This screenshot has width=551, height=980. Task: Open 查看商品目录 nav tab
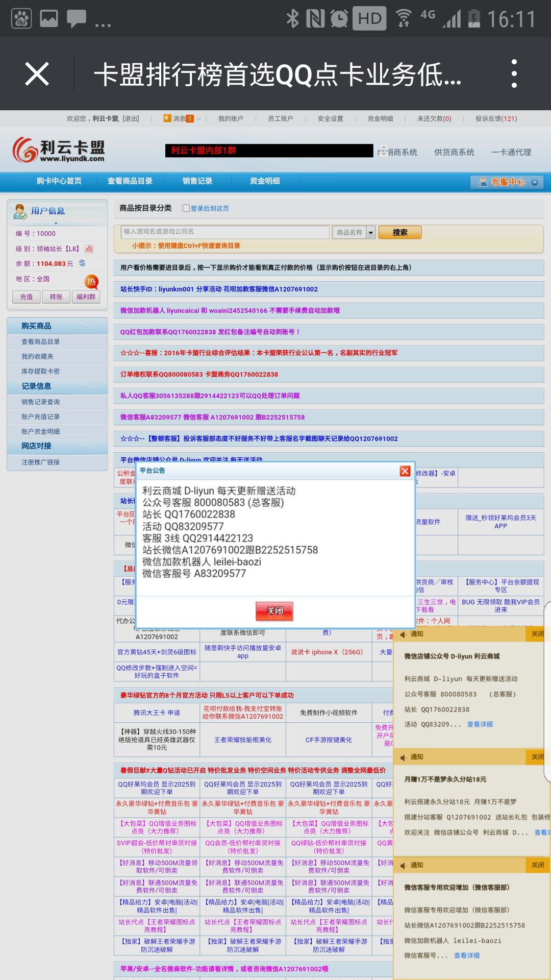tap(130, 181)
